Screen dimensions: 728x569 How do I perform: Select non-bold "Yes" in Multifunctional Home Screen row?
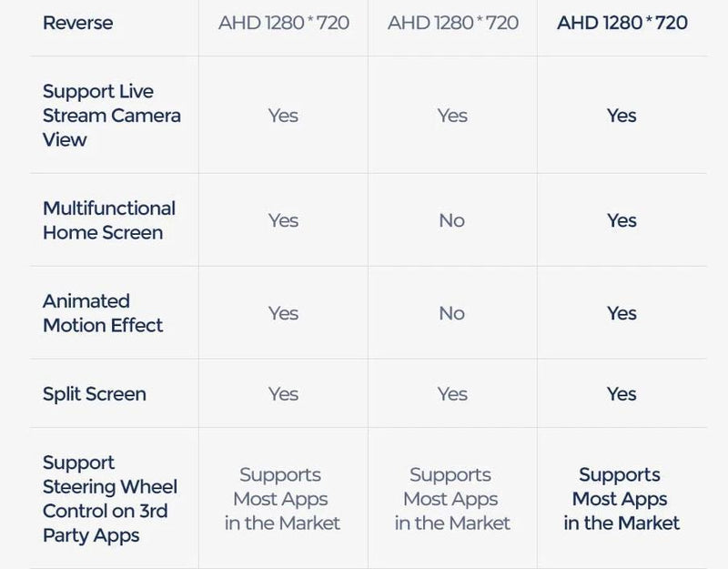[x=283, y=220]
